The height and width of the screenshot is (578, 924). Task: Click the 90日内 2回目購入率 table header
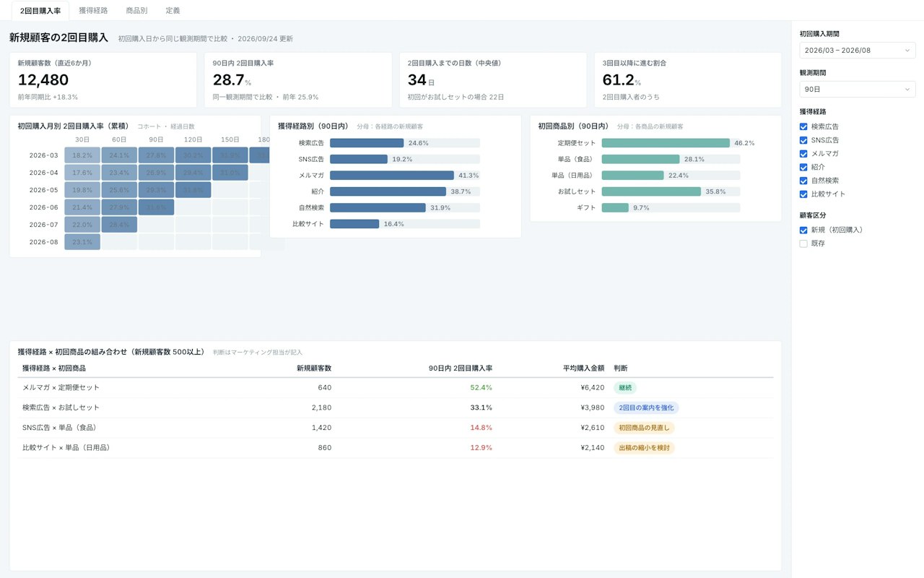461,368
